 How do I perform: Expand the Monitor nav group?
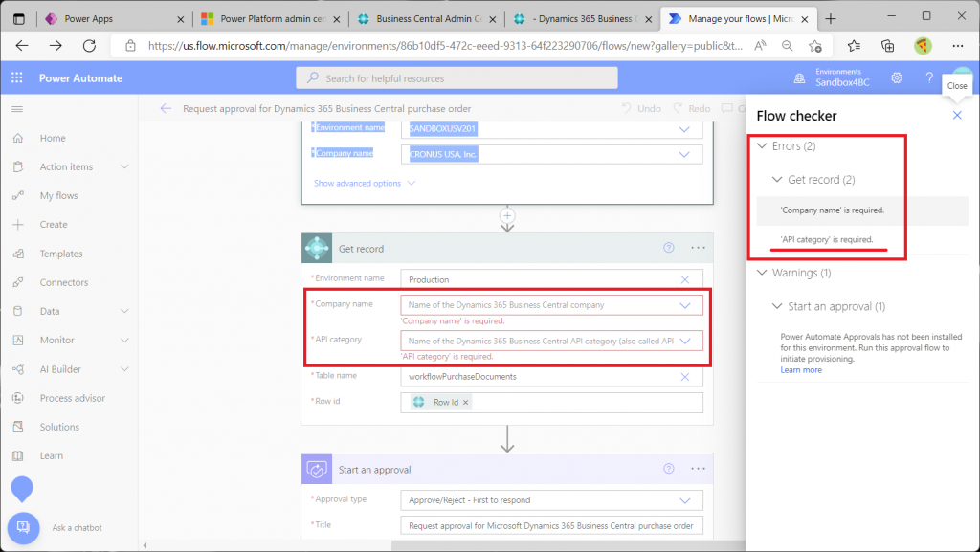coord(124,340)
